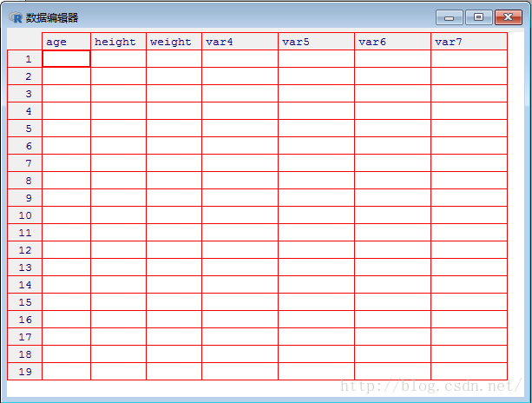
Task: Select the var4 column header
Action: click(240, 42)
